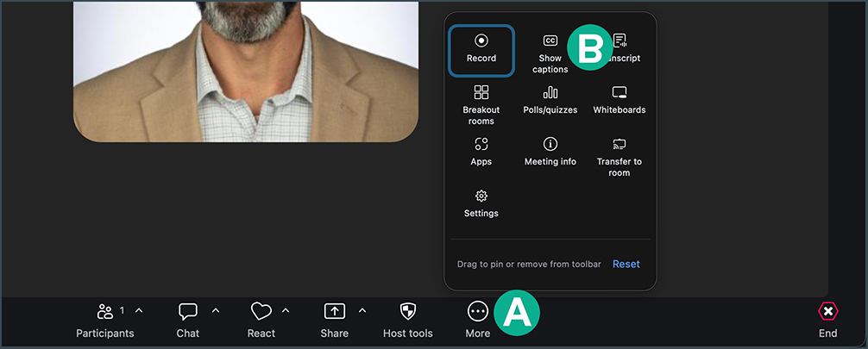Turn on Show captions

pyautogui.click(x=550, y=54)
